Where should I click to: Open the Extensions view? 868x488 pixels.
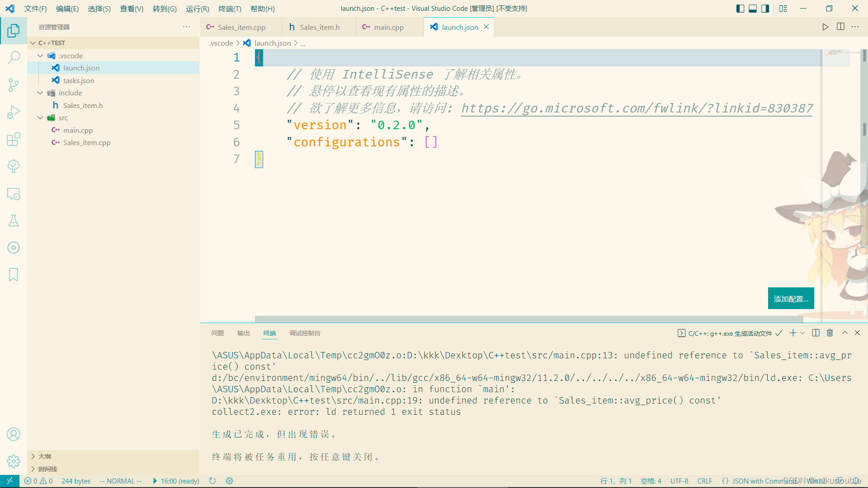(14, 139)
